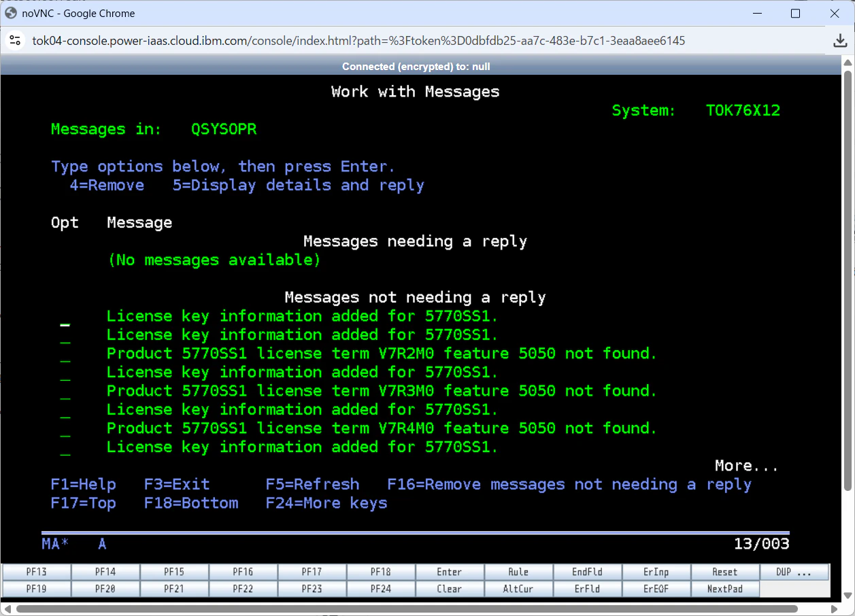This screenshot has width=855, height=616.
Task: Click Opt field for V7R3M0 license term message
Action: click(x=65, y=392)
